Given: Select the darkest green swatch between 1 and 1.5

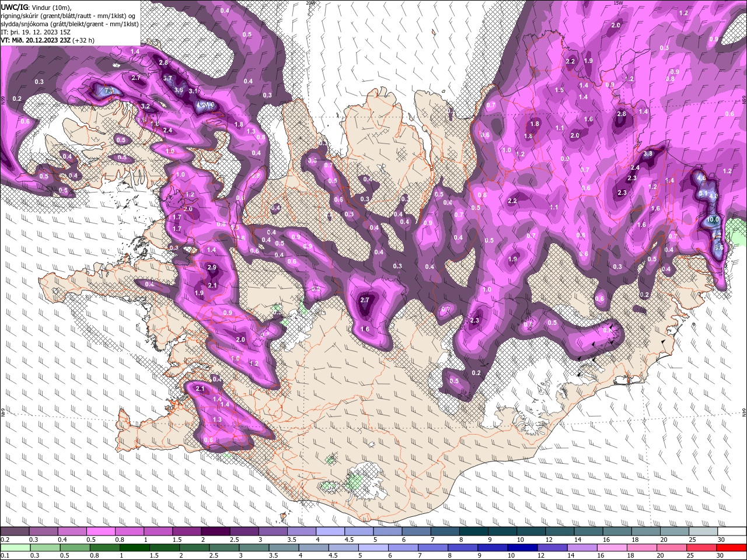Looking at the screenshot, I should 134,547.
